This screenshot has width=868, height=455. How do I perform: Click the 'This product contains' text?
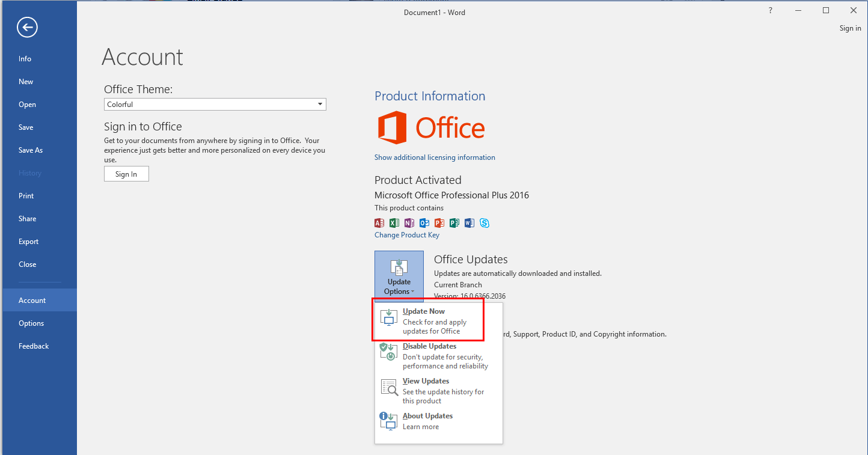pyautogui.click(x=409, y=208)
